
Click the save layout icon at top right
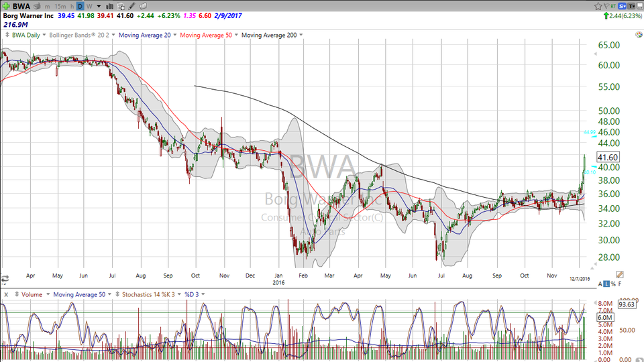pyautogui.click(x=640, y=6)
